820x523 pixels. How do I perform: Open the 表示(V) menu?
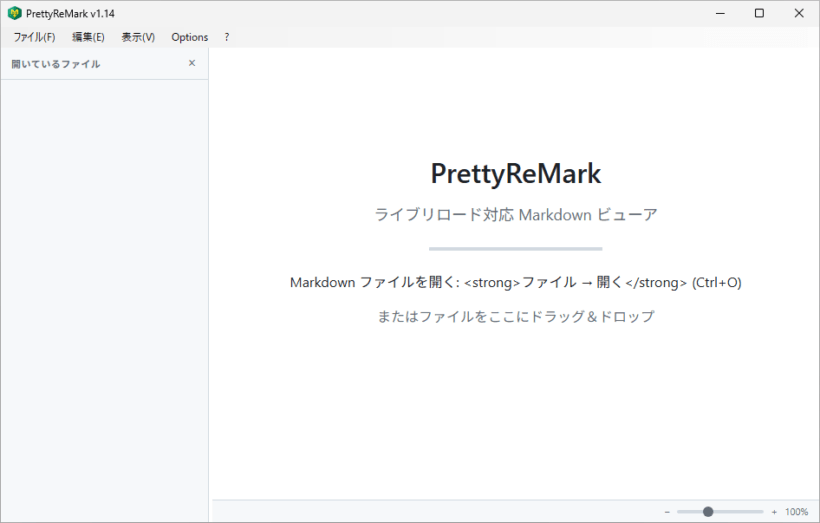point(138,37)
